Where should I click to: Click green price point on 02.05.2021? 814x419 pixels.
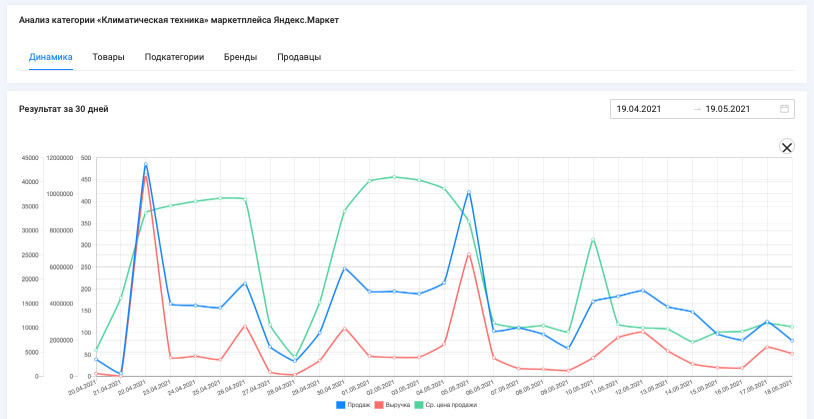click(x=394, y=177)
